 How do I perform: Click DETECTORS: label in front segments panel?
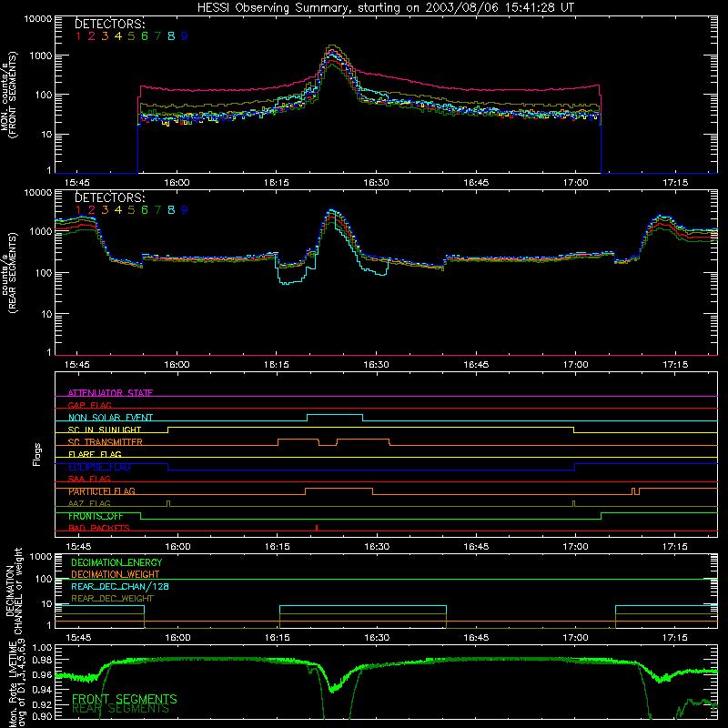(109, 24)
